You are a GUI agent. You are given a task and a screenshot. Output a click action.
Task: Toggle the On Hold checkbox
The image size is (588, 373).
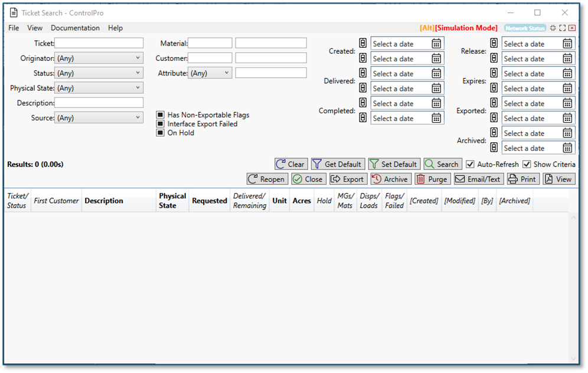pos(160,133)
